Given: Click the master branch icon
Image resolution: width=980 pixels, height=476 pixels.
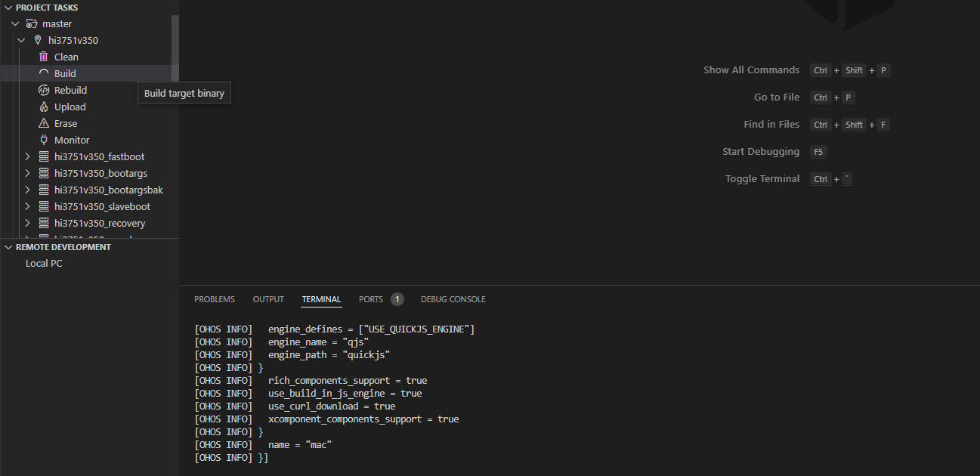Looking at the screenshot, I should click(x=32, y=23).
